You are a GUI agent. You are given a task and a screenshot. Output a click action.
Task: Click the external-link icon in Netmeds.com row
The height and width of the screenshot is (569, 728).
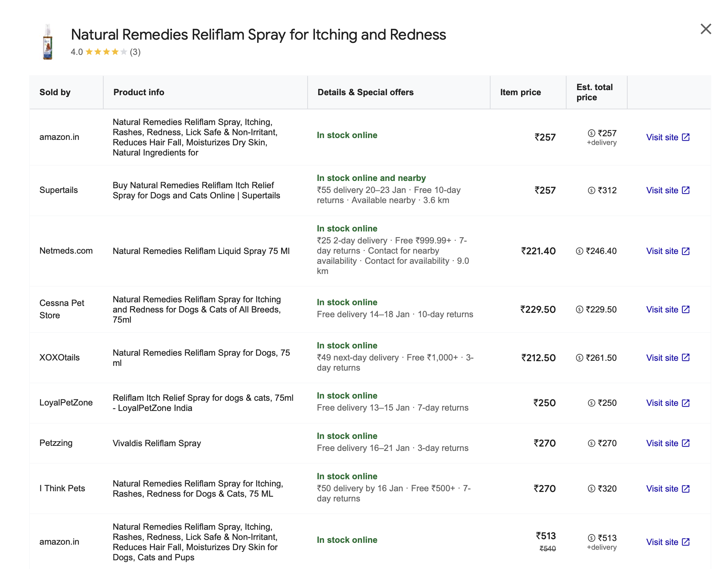pos(685,251)
